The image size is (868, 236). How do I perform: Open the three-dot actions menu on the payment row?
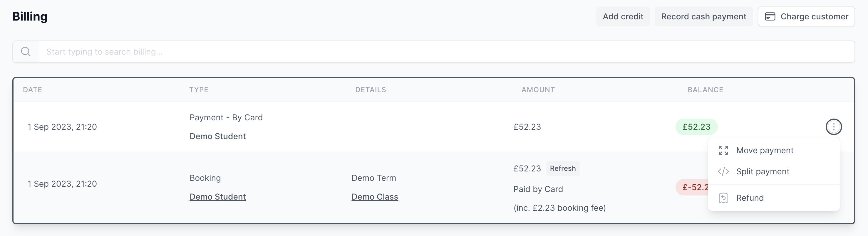pos(834,127)
